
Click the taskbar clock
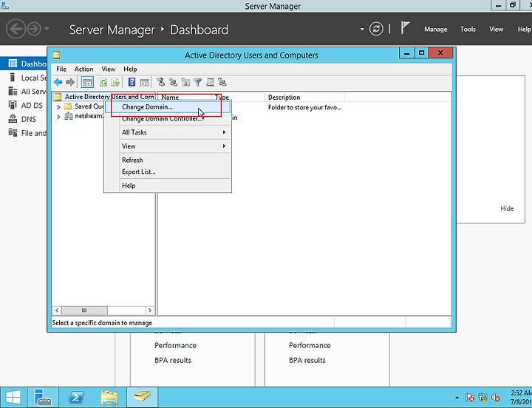click(521, 397)
